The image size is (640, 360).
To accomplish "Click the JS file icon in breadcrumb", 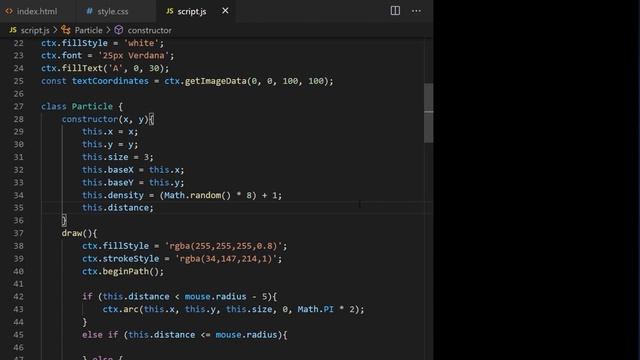I will coord(13,30).
